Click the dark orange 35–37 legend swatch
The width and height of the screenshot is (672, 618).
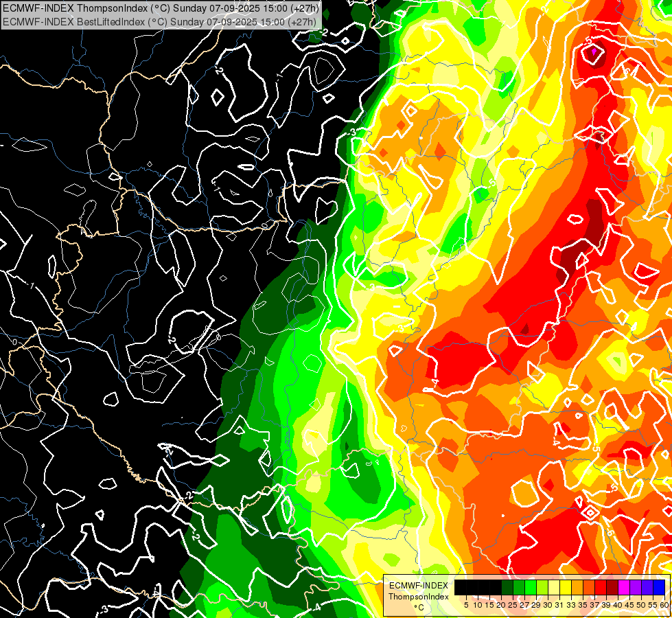[x=589, y=587]
